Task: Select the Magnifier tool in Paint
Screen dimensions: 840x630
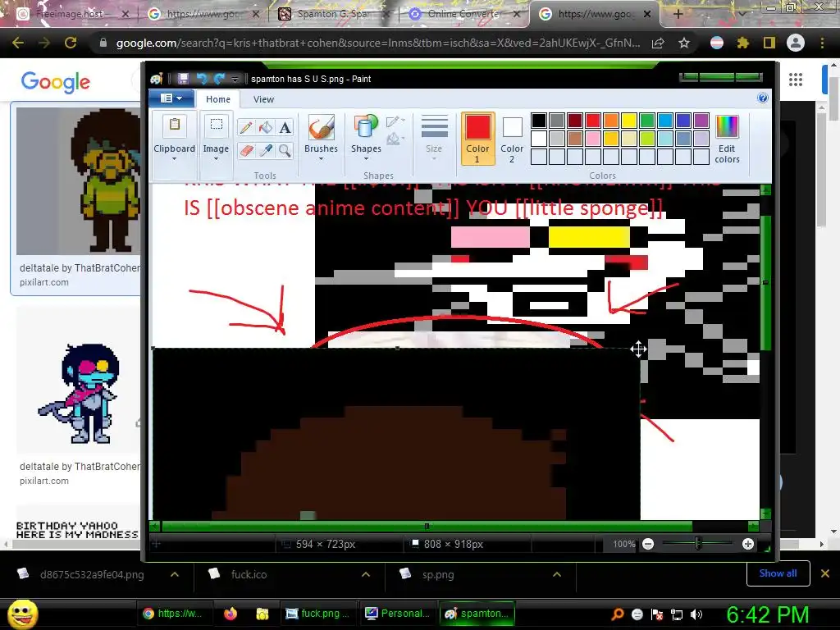Action: 285,151
